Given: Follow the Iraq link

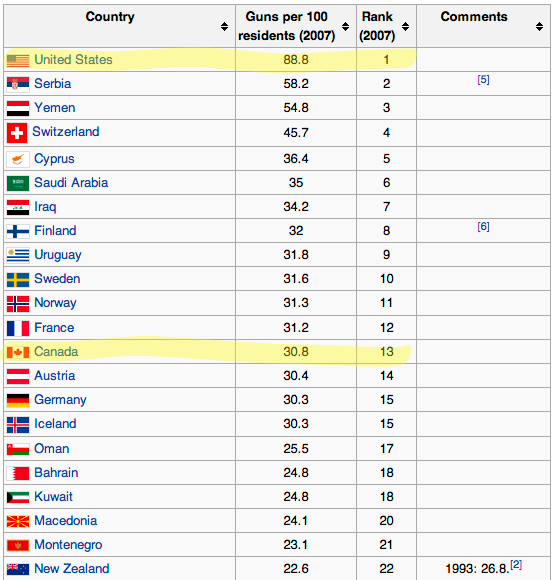Looking at the screenshot, I should pyautogui.click(x=45, y=207).
